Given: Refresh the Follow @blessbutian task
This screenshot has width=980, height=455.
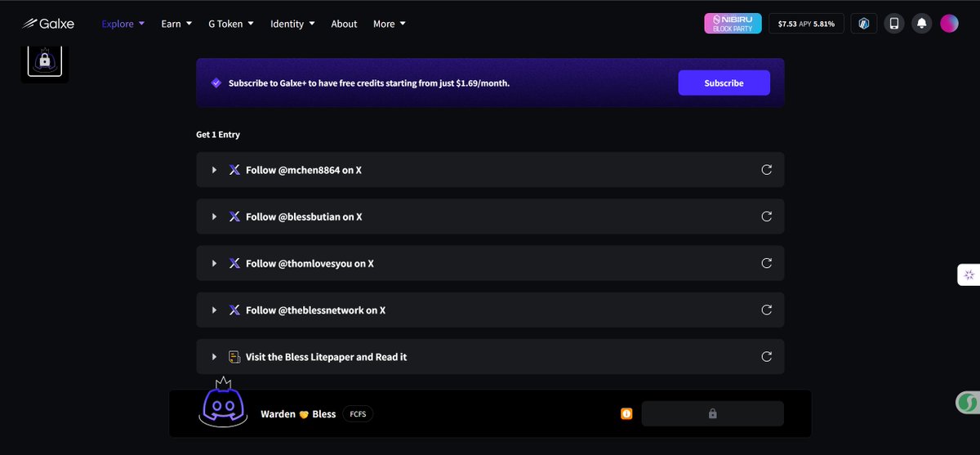Looking at the screenshot, I should pyautogui.click(x=766, y=216).
